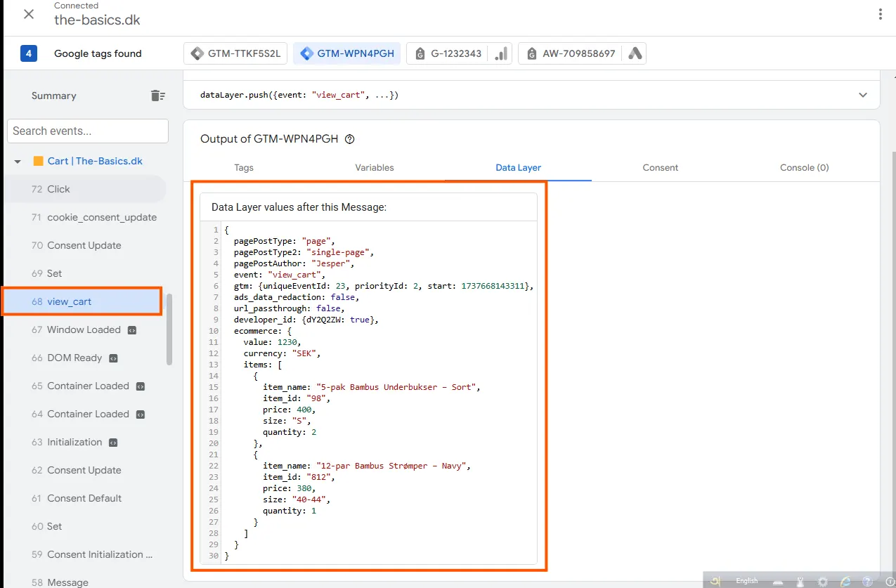Click the blue badge showing 4 tags
Viewport: 896px width, 588px height.
29,53
